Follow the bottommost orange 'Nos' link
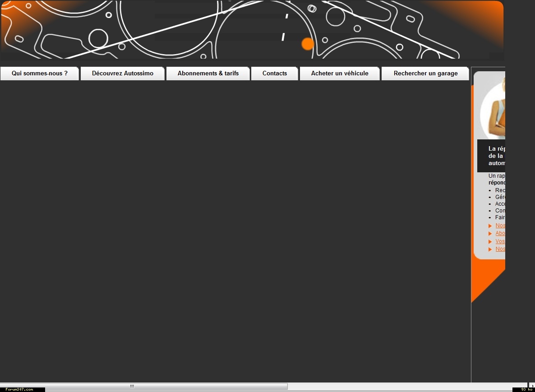The height and width of the screenshot is (392, 535). click(500, 249)
